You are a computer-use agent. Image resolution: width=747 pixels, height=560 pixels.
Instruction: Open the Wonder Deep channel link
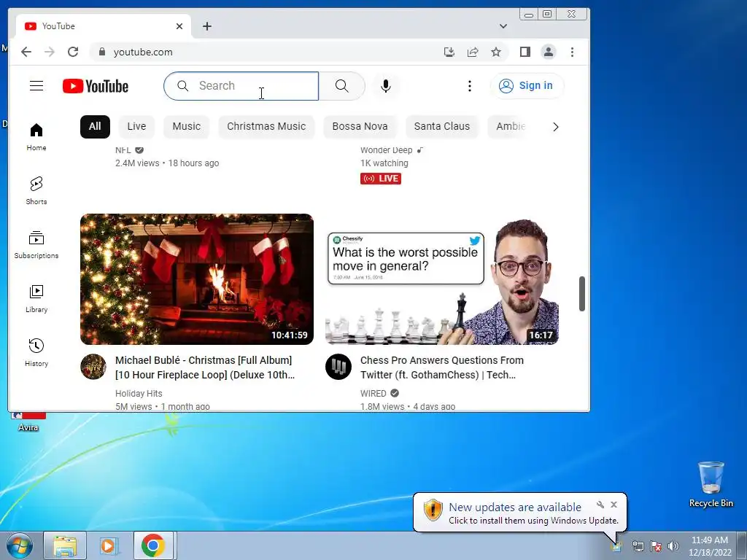[387, 150]
